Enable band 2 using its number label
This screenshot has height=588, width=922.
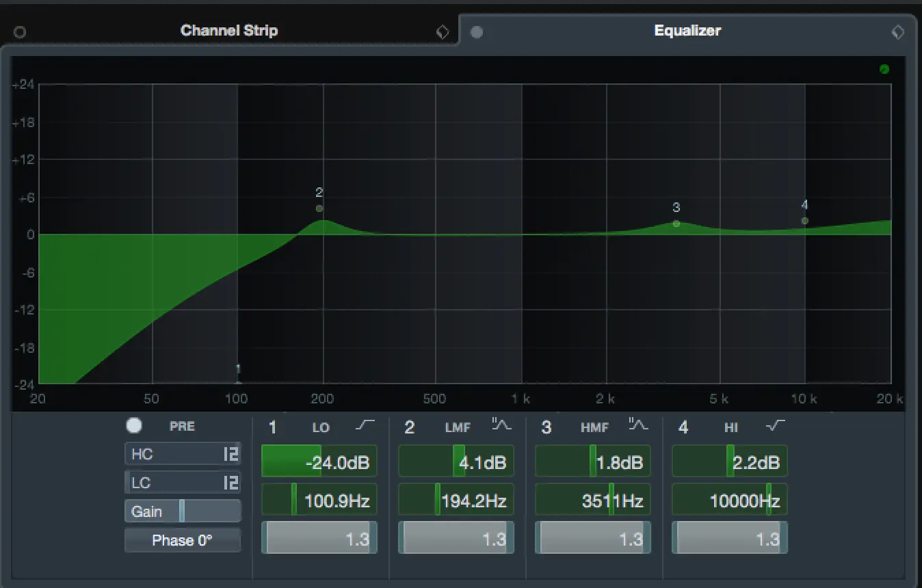pyautogui.click(x=409, y=428)
